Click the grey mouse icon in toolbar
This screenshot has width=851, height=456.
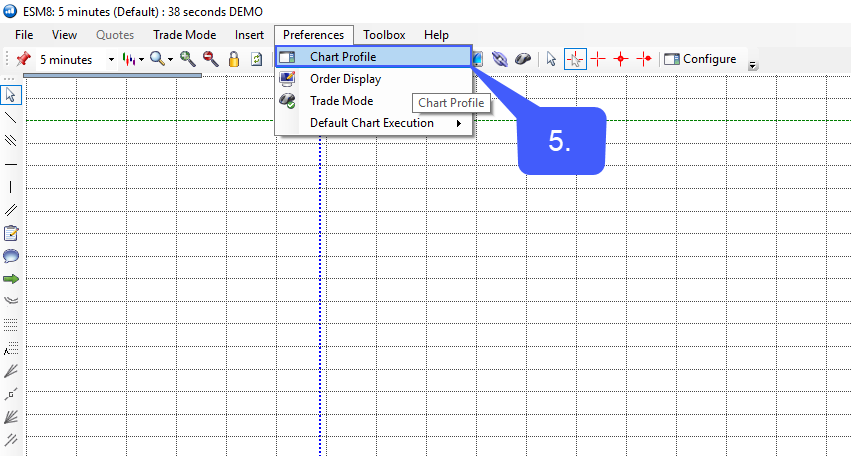pyautogui.click(x=523, y=59)
